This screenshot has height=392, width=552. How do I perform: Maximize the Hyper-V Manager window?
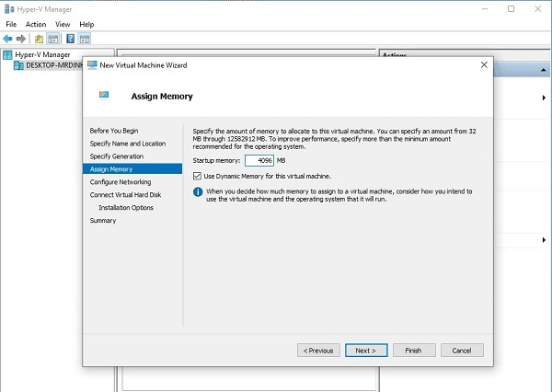[512, 9]
